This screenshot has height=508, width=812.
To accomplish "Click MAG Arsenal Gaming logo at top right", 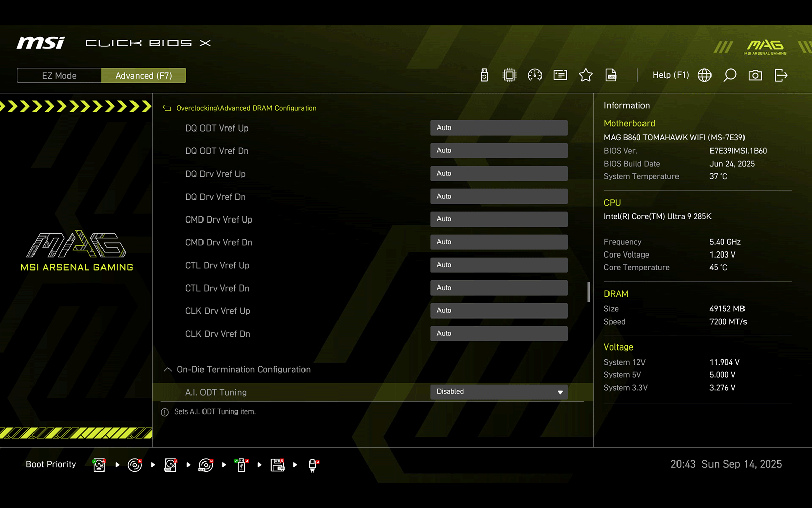I will click(765, 47).
